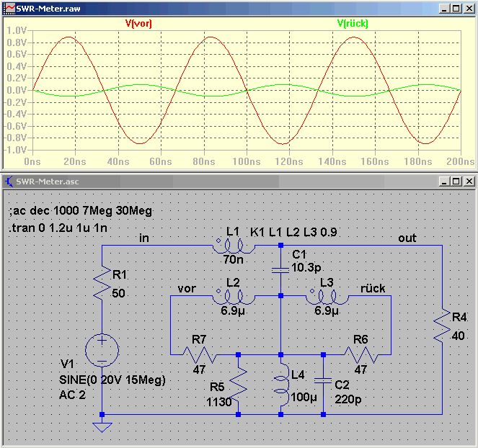The width and height of the screenshot is (478, 448).
Task: Click the ground symbol
Action: [102, 426]
